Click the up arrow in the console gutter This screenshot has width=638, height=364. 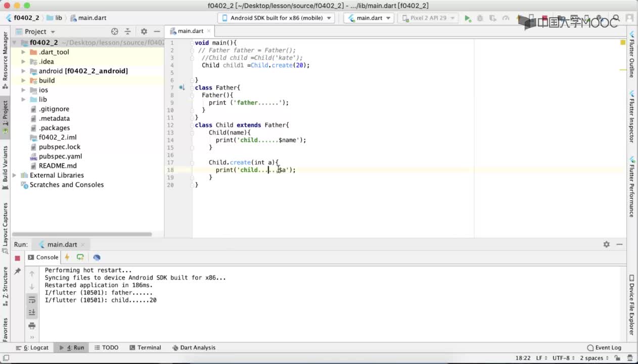click(32, 274)
